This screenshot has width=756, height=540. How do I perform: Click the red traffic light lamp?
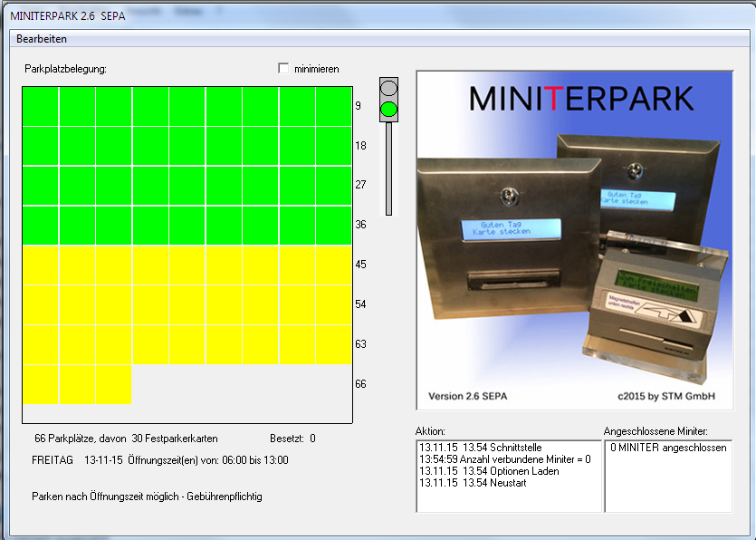(x=388, y=88)
